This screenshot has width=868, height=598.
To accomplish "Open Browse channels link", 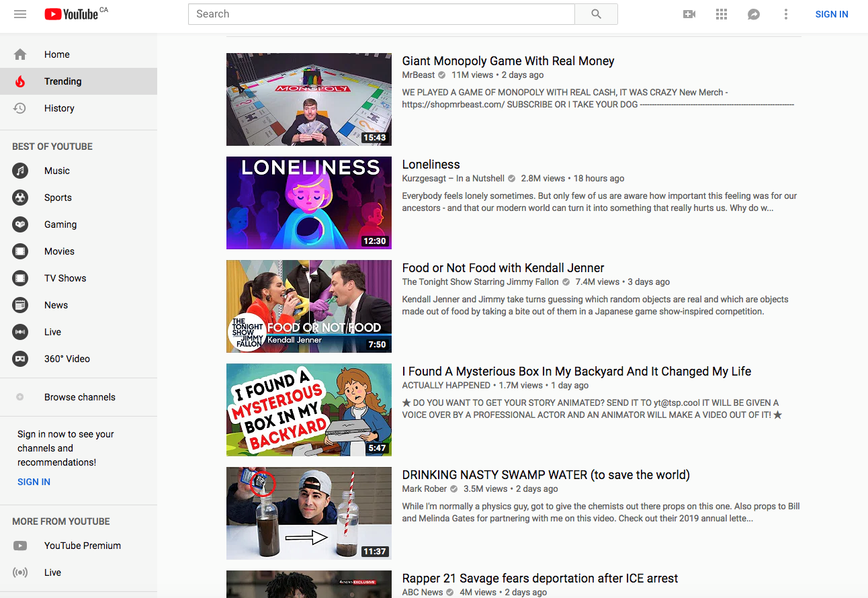I will pyautogui.click(x=80, y=397).
